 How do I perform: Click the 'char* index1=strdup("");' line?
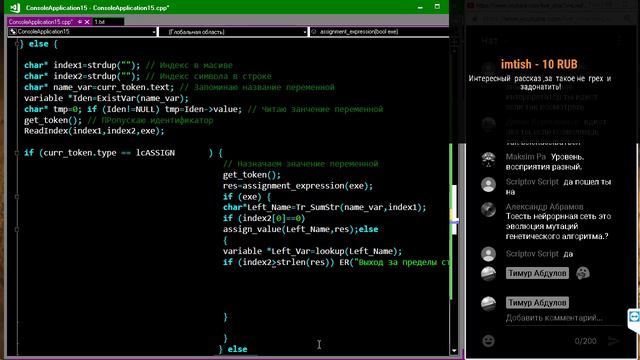pos(82,65)
